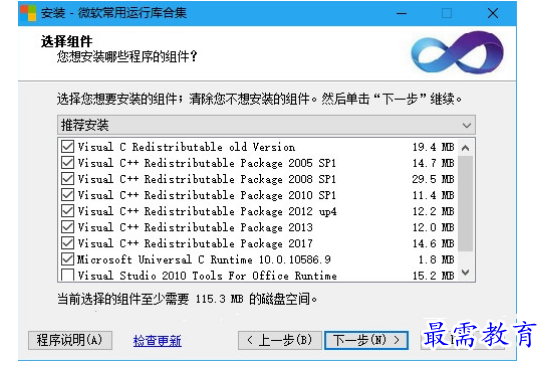Click the 115.3 MB disk space text
This screenshot has width=545, height=366.
coord(219,299)
